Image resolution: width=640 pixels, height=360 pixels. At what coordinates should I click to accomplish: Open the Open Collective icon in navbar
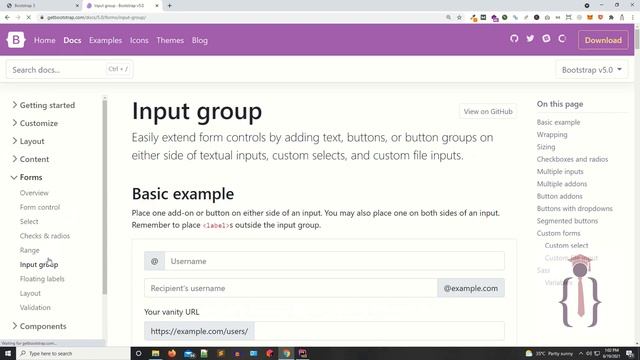[x=562, y=39]
